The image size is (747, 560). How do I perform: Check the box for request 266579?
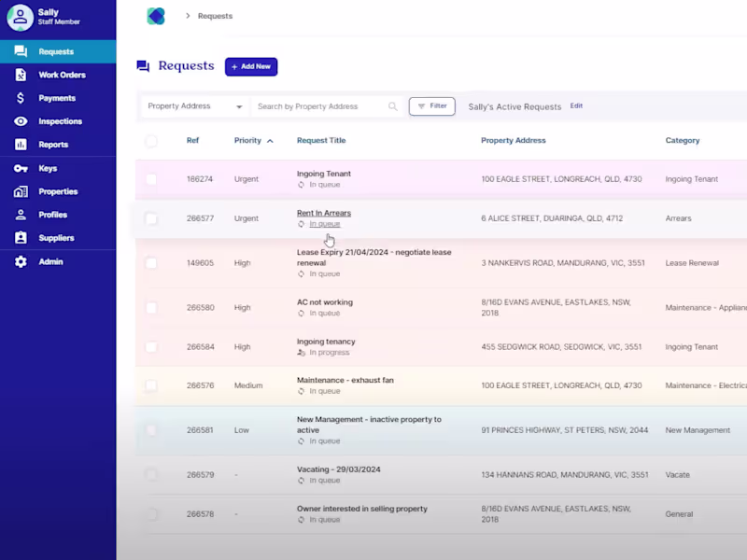(151, 475)
